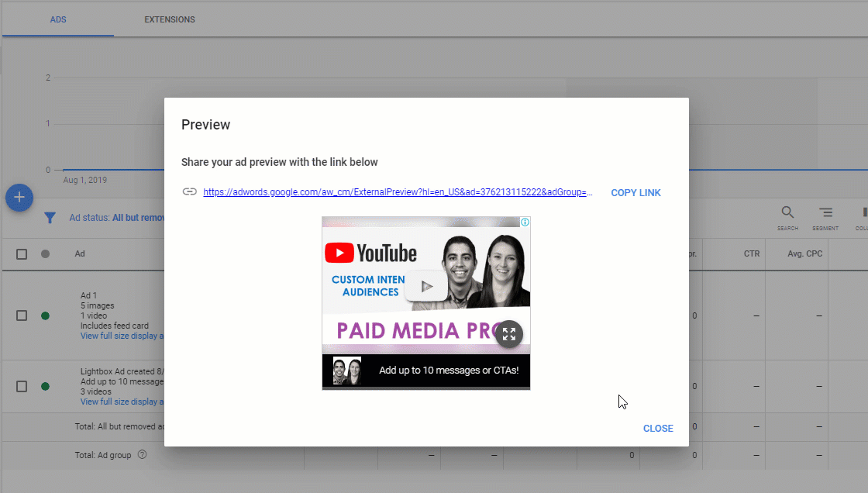This screenshot has width=868, height=493.
Task: Toggle the select-all ads header checkbox
Action: pyautogui.click(x=22, y=253)
